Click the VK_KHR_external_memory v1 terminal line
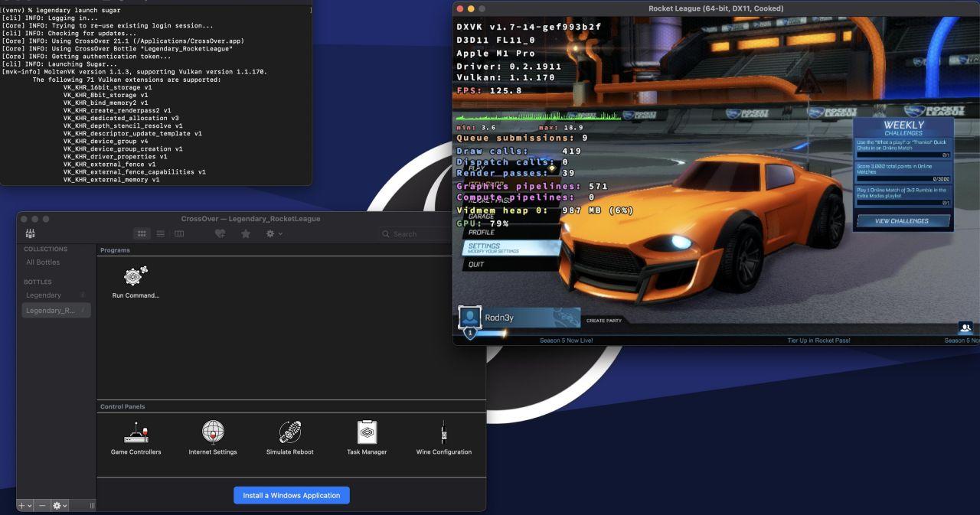Screen dimensions: 980x515 (111, 180)
